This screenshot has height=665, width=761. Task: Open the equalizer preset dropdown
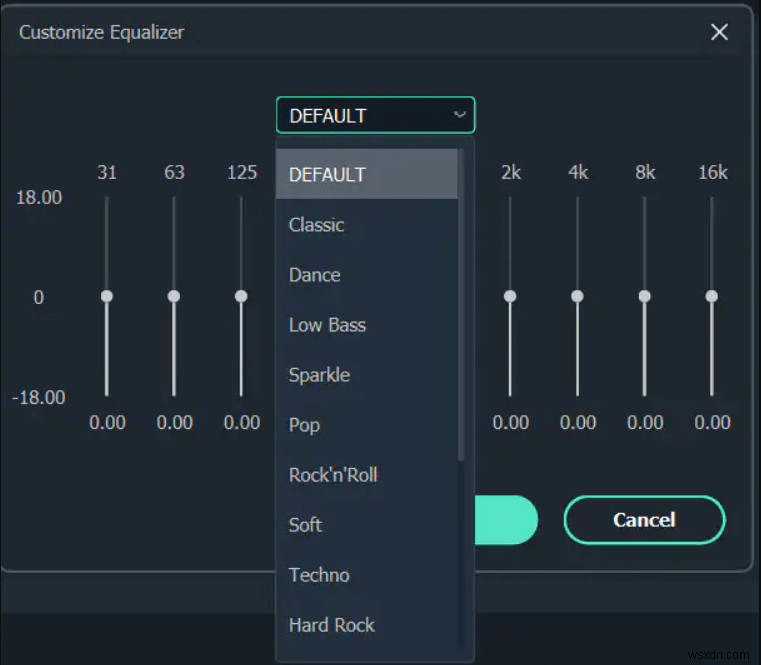pyautogui.click(x=375, y=115)
